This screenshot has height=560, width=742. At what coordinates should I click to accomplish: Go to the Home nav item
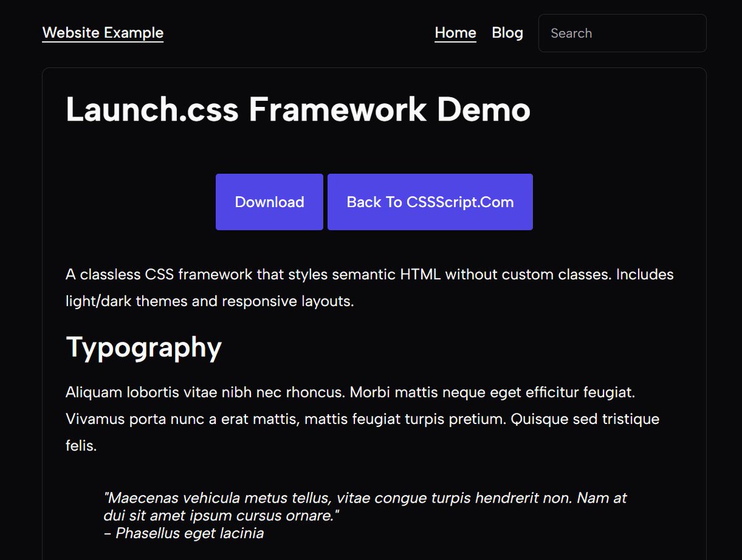(456, 33)
